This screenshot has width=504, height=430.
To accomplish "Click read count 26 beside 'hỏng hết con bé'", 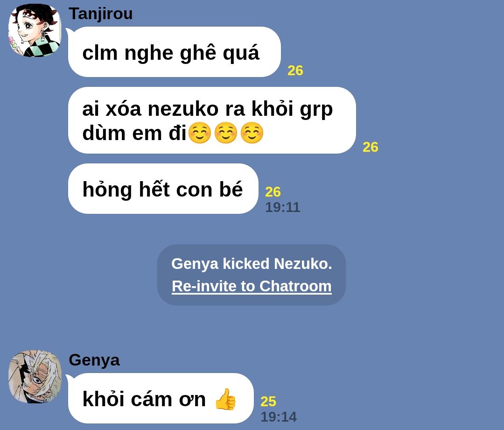I will [273, 192].
